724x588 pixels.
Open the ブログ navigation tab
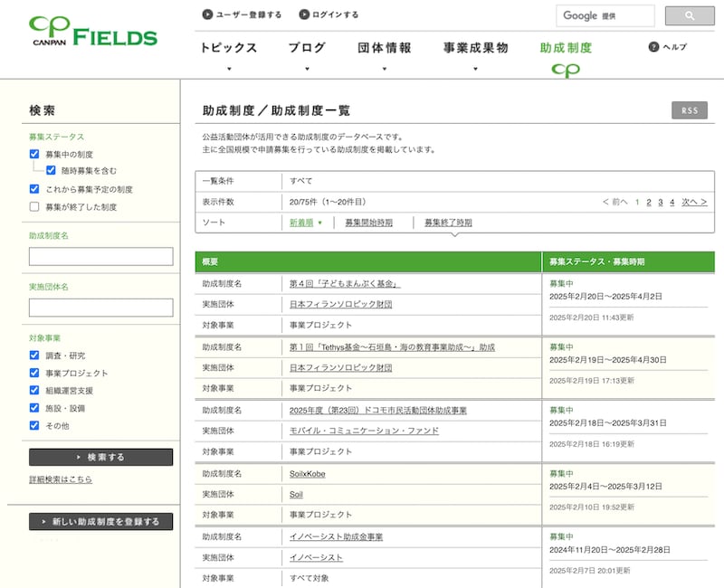tap(307, 48)
